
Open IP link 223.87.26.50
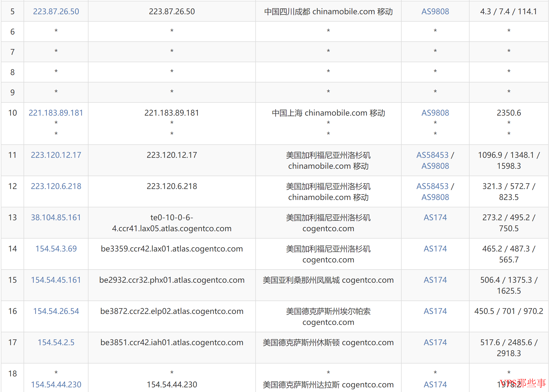point(56,12)
